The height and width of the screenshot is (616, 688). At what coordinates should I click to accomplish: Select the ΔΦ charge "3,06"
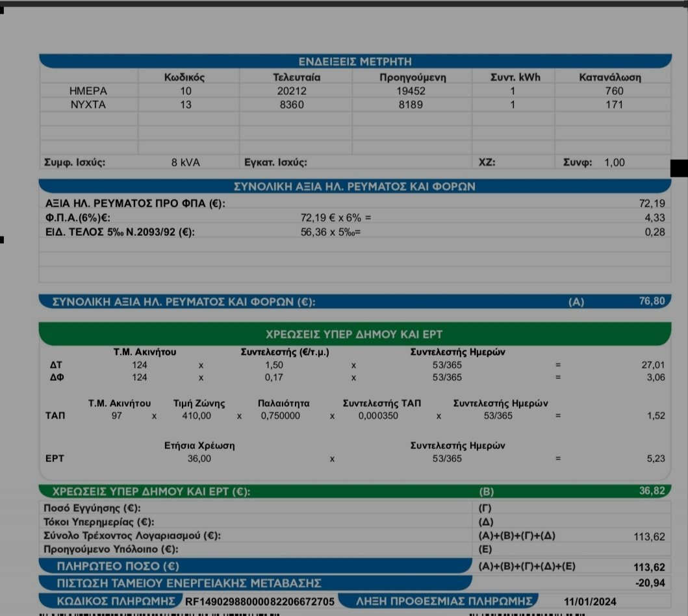pyautogui.click(x=656, y=378)
